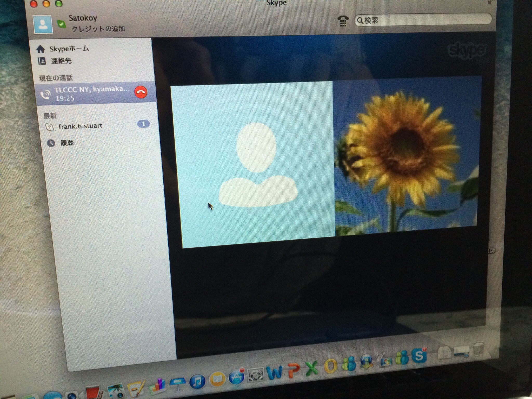The height and width of the screenshot is (399, 532).
Task: Open the dial pad phone icon
Action: [x=343, y=21]
